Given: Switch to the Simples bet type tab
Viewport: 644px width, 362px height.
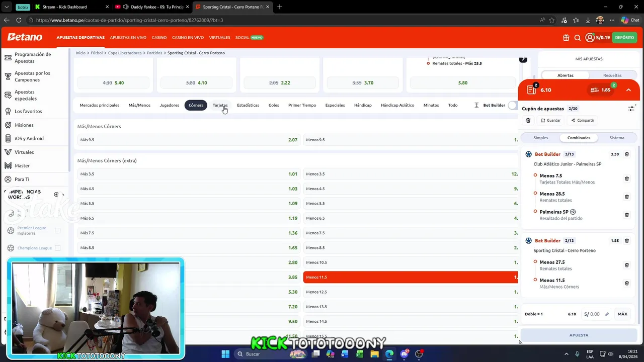Looking at the screenshot, I should click(x=541, y=137).
